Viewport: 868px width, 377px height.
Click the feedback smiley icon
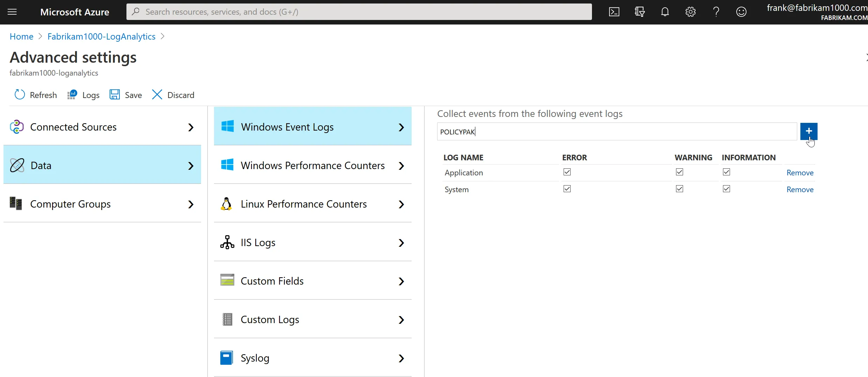[741, 12]
